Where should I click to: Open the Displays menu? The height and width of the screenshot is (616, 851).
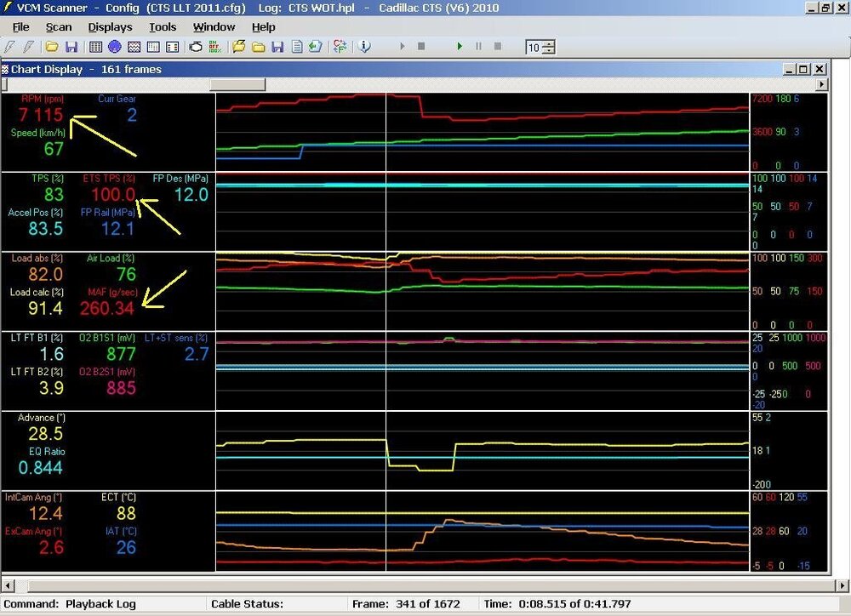point(110,27)
